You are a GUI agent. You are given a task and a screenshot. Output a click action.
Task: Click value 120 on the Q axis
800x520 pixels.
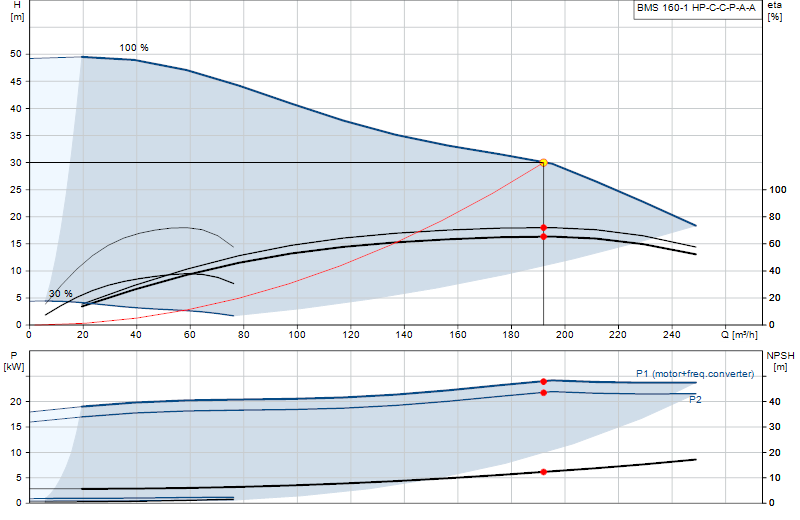tap(351, 335)
